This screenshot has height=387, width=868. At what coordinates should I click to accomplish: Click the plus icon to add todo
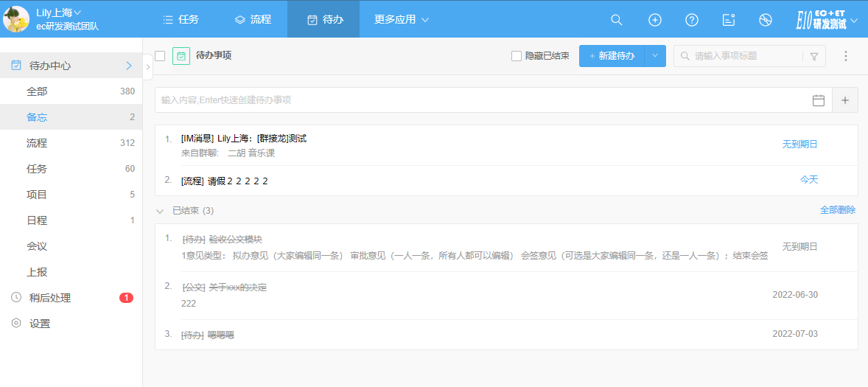(x=844, y=100)
